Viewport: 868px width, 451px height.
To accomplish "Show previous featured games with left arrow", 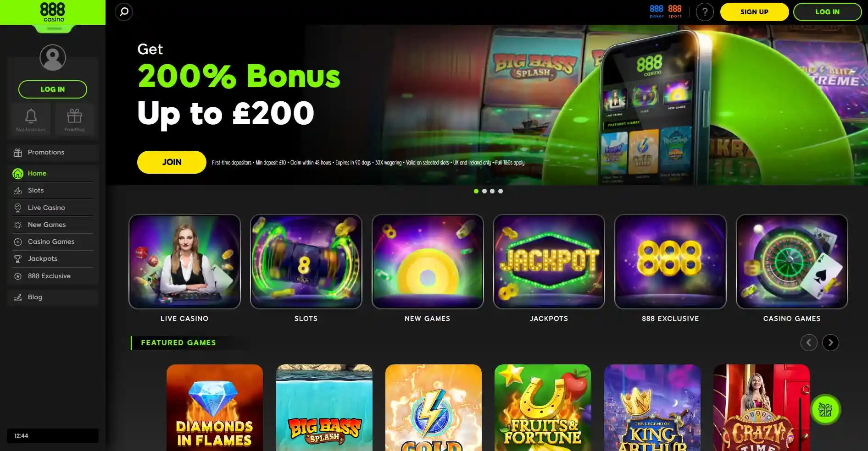I will tap(809, 342).
